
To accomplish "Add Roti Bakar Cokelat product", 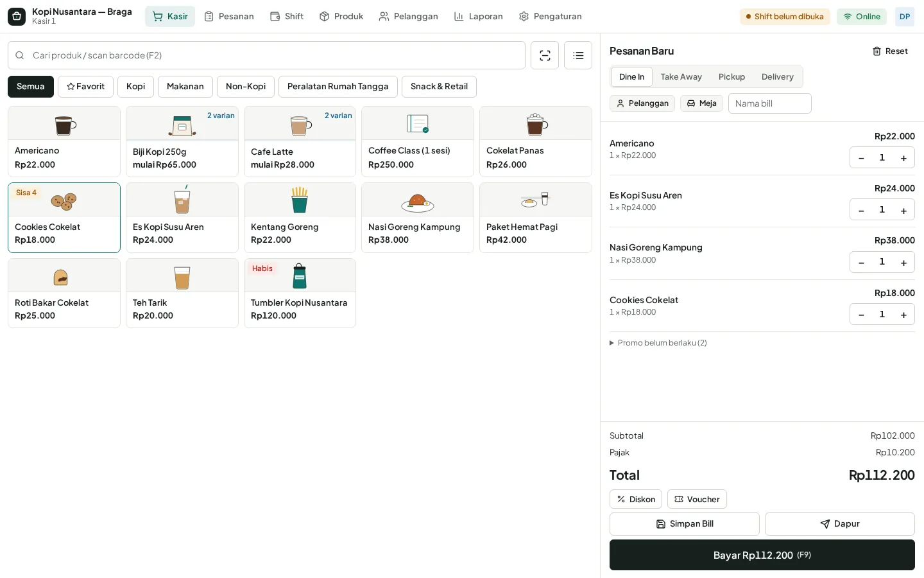I will point(64,293).
